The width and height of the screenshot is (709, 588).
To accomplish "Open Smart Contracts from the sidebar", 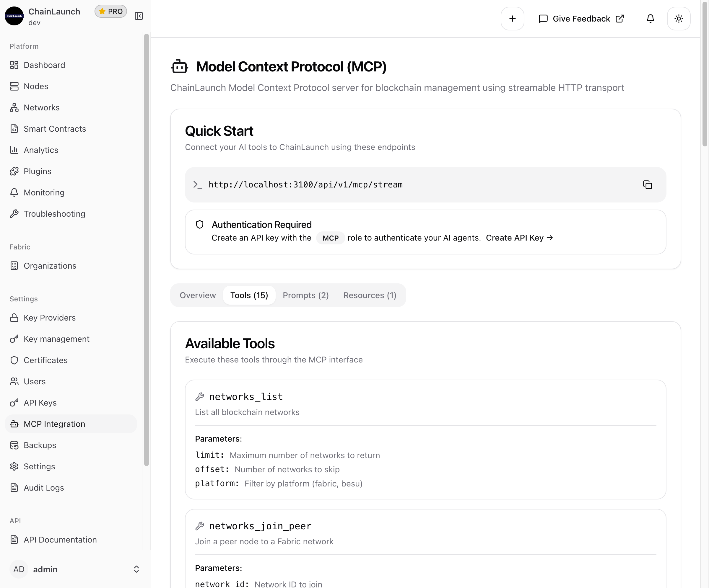I will tap(55, 128).
